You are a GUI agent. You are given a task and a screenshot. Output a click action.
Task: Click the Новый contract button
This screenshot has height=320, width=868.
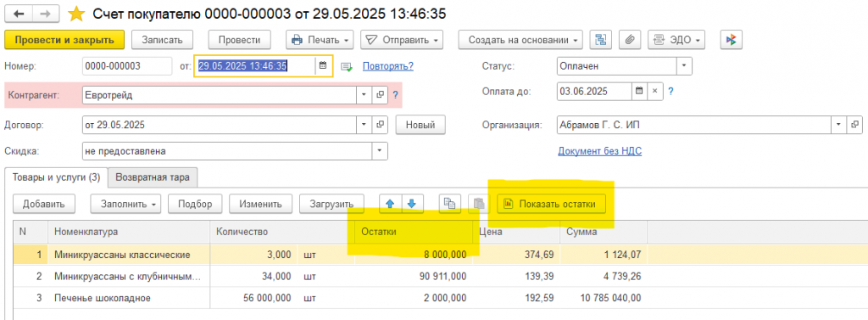pyautogui.click(x=420, y=125)
